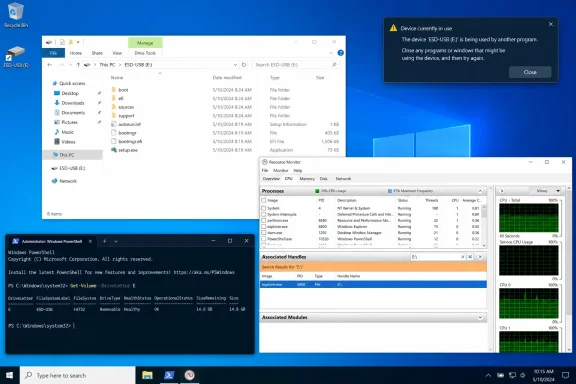The image size is (576, 384).
Task: Click Properties icon in Explorer quick access toolbar
Action: tap(62, 42)
